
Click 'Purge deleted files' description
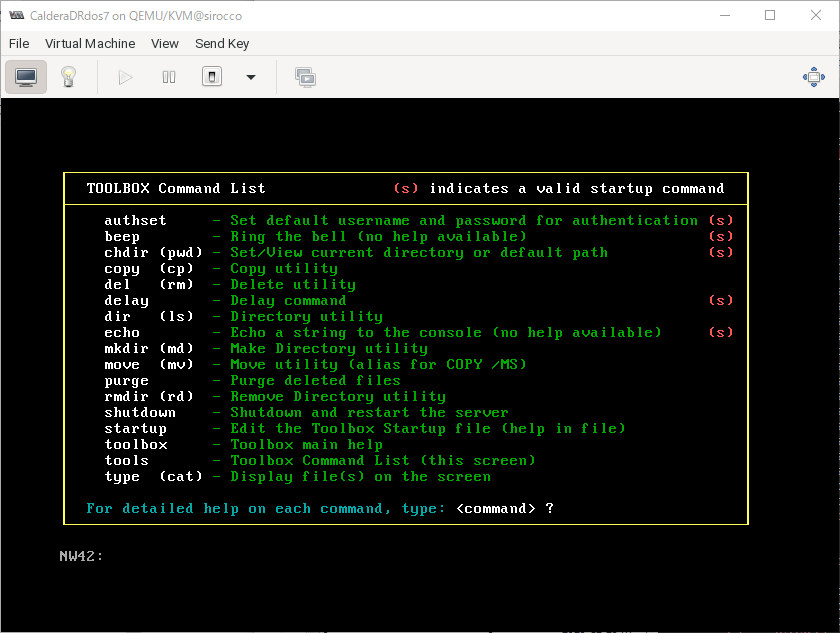(316, 381)
